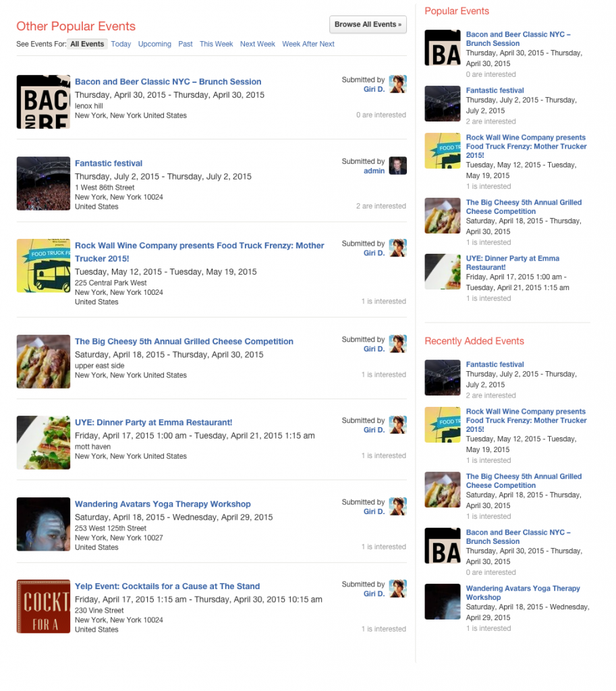Image resolution: width=616 pixels, height=691 pixels.
Task: Click the Browse All Events button
Action: pos(368,25)
